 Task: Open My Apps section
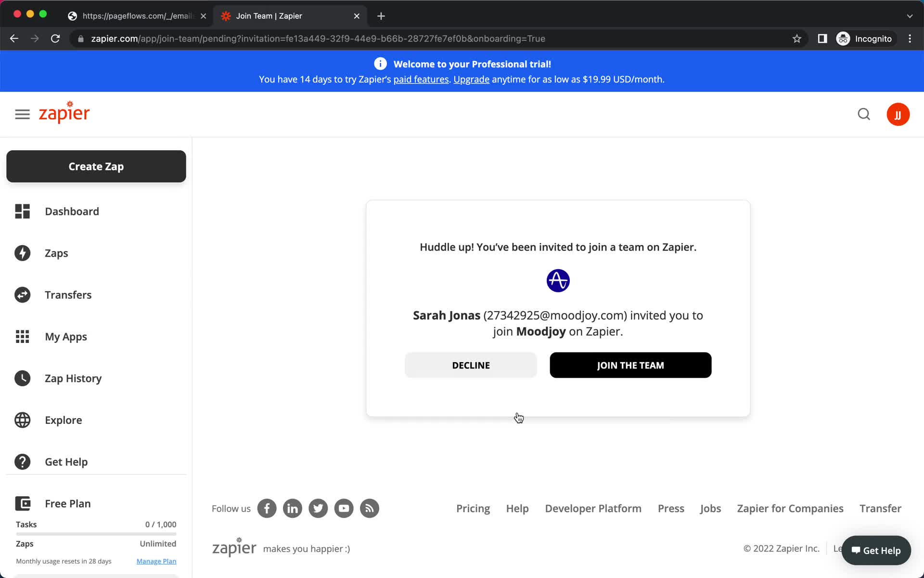tap(66, 336)
